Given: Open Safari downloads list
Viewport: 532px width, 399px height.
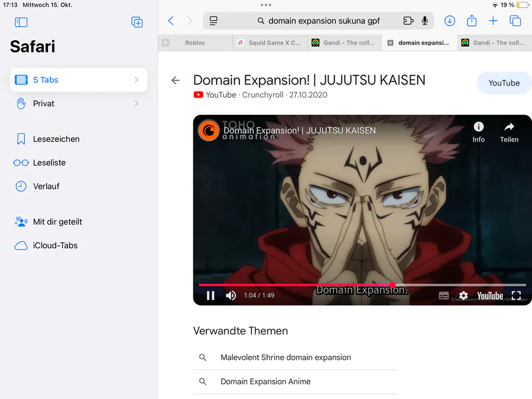Looking at the screenshot, I should pos(450,21).
